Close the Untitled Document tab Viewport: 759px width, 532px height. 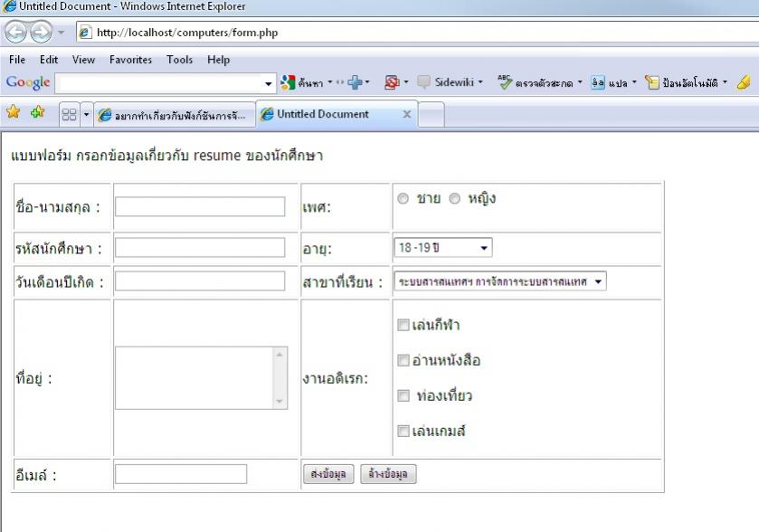pyautogui.click(x=407, y=114)
